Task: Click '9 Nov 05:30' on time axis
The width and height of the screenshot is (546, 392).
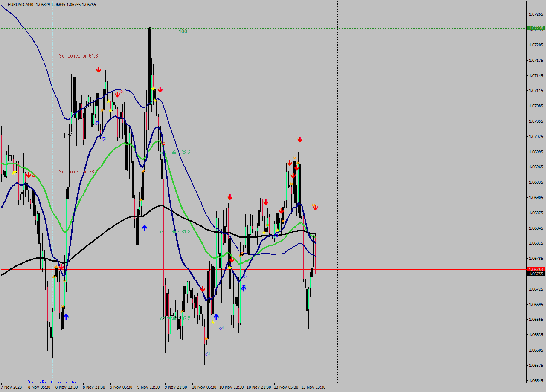Action: tap(121, 387)
